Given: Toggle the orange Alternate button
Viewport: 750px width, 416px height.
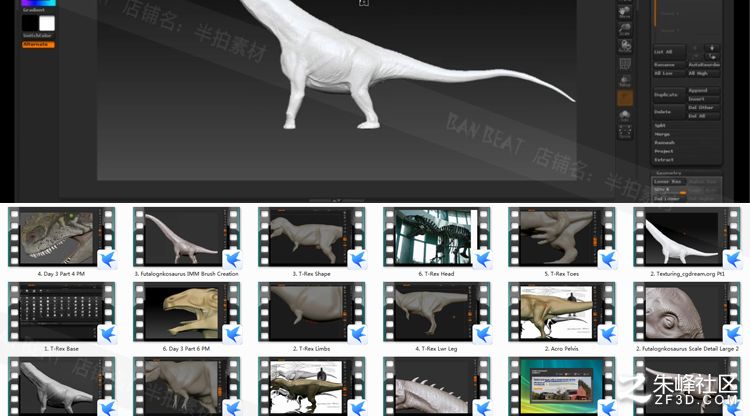Looking at the screenshot, I should point(38,44).
